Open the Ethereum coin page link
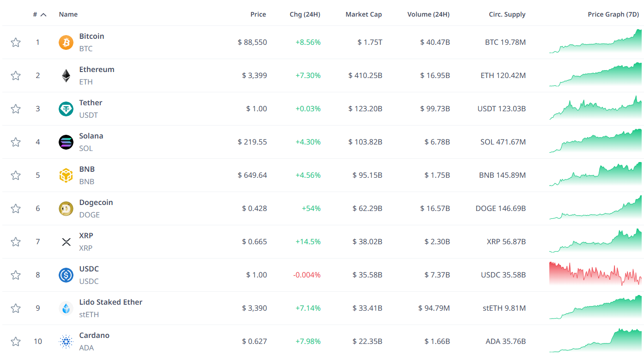This screenshot has width=644, height=355. 97,70
